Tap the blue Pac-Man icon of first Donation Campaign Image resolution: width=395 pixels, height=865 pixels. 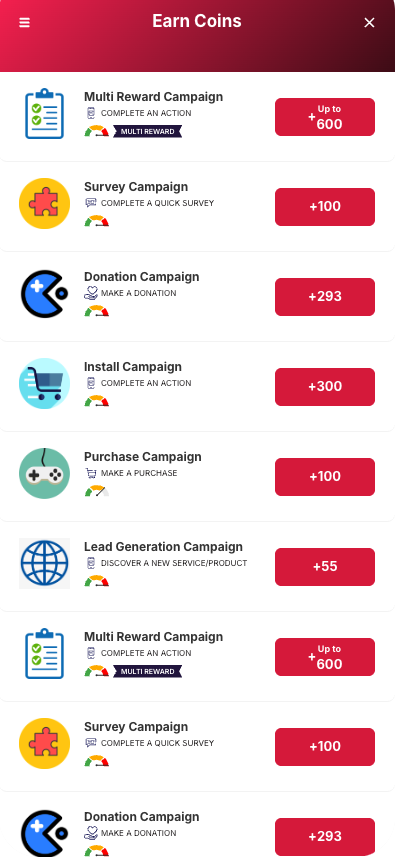point(45,293)
